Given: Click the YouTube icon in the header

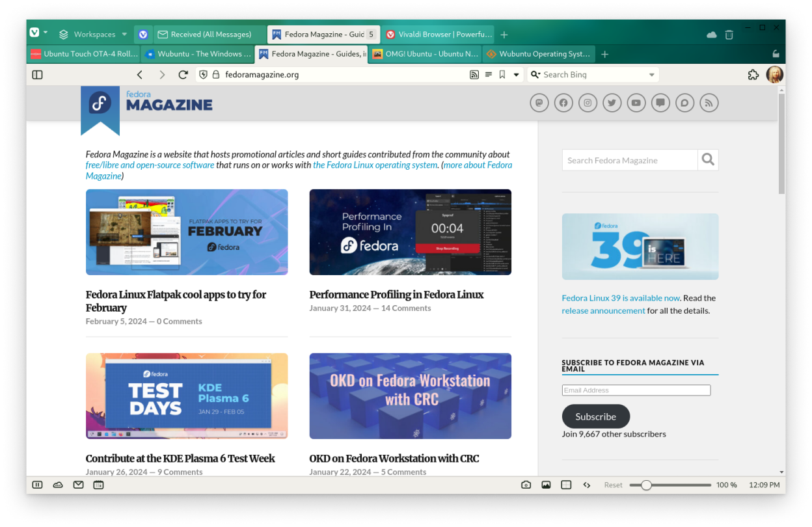Looking at the screenshot, I should 636,103.
